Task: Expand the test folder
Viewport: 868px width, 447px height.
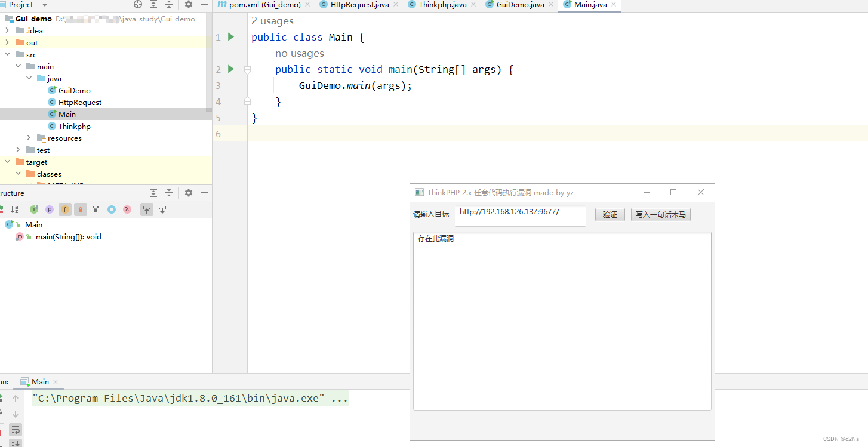Action: click(19, 150)
